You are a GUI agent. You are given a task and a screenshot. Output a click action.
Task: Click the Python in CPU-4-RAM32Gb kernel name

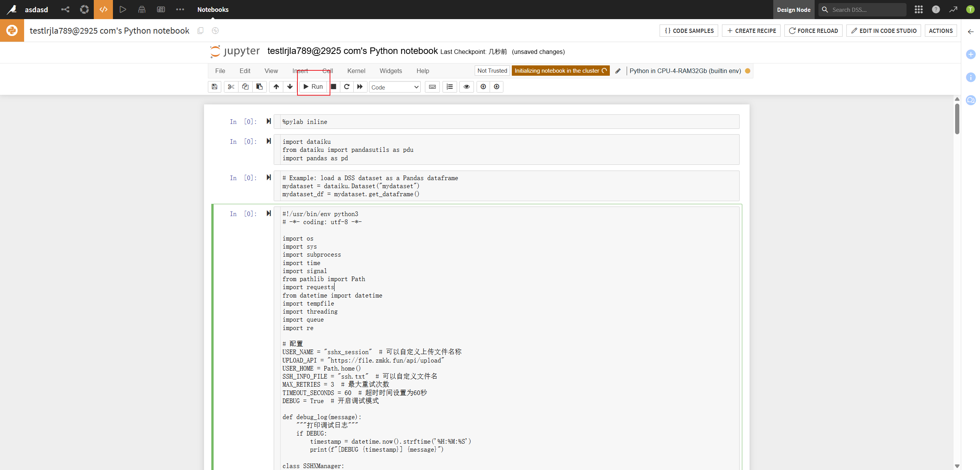pos(685,71)
